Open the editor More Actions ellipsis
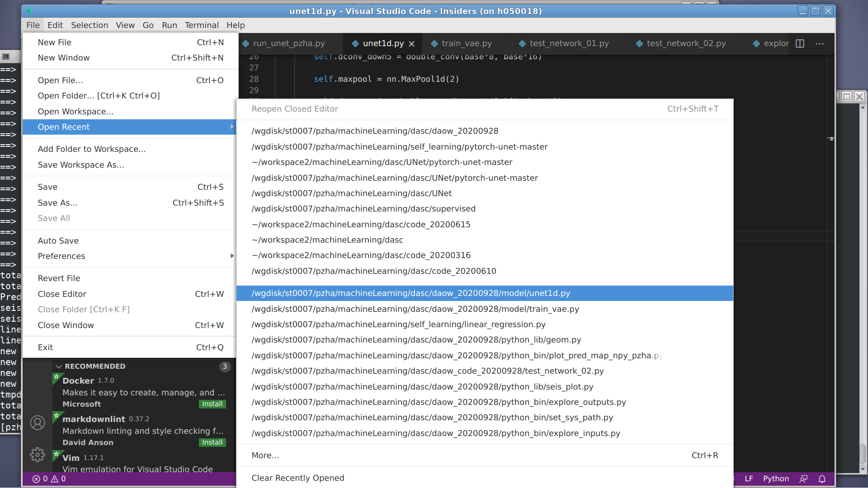This screenshot has height=488, width=868. click(819, 43)
